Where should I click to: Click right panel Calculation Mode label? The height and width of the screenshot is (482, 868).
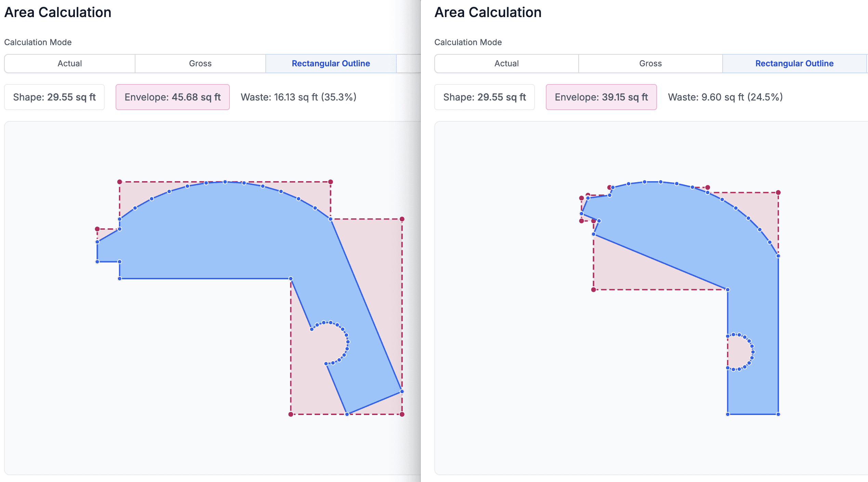click(x=468, y=42)
